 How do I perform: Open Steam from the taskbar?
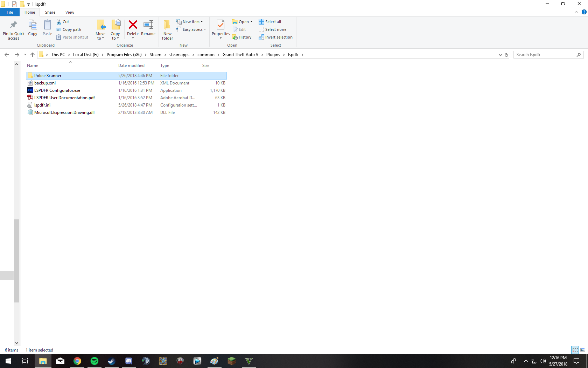click(112, 361)
